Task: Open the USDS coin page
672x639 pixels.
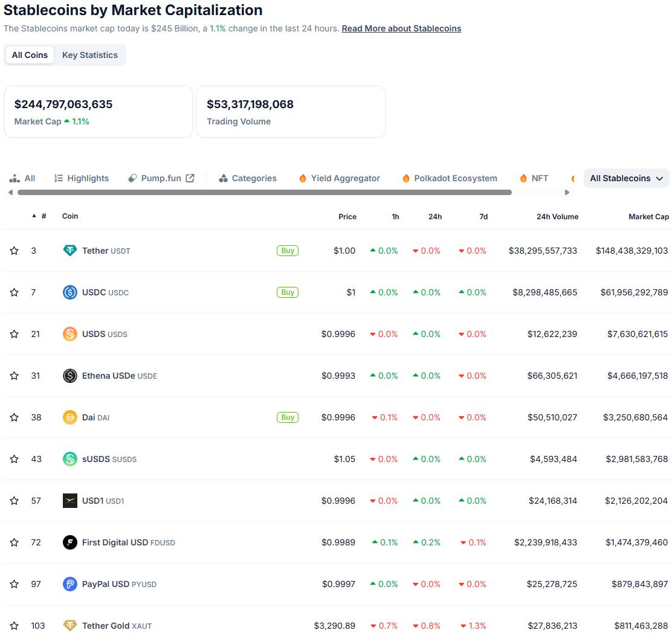Action: tap(105, 333)
